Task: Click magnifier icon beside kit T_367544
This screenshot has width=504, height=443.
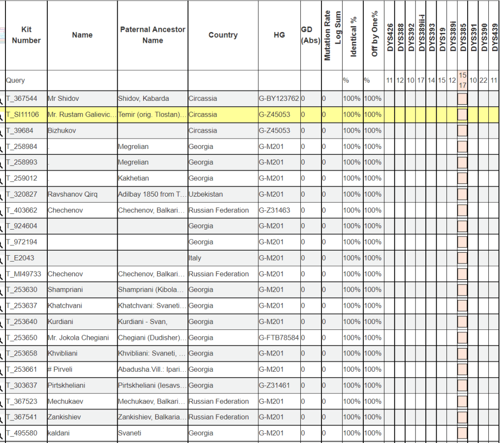Action: tap(2, 99)
